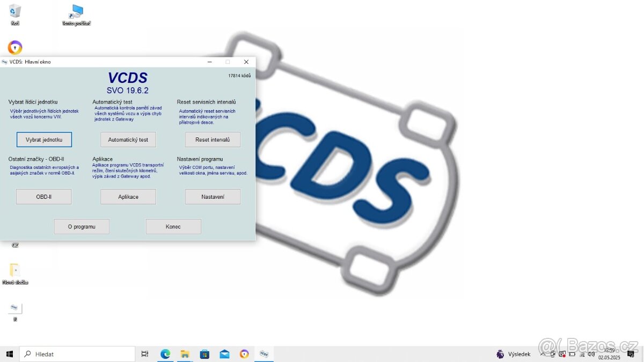Click the Nastavení programu heading

pos(200,159)
